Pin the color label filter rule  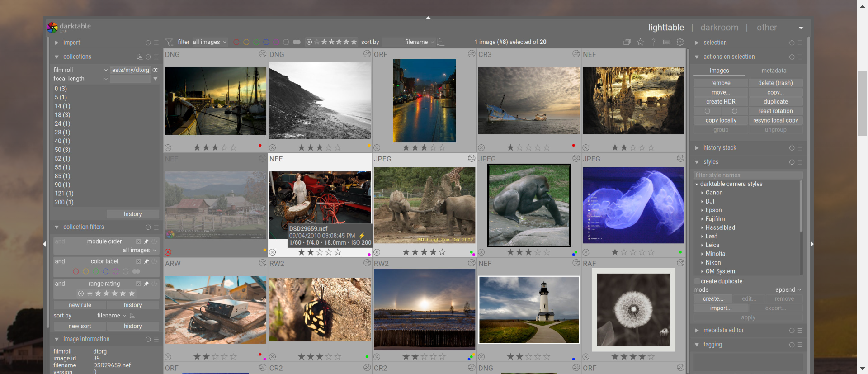coord(146,261)
